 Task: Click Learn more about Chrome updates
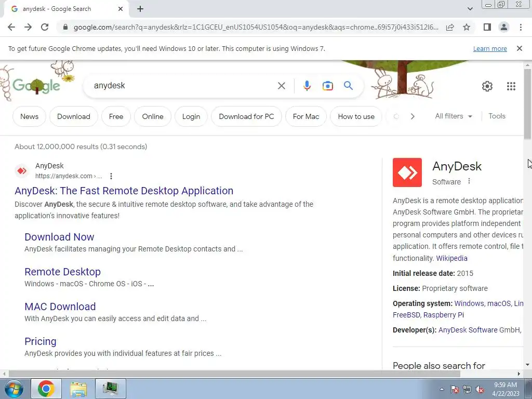pos(490,48)
